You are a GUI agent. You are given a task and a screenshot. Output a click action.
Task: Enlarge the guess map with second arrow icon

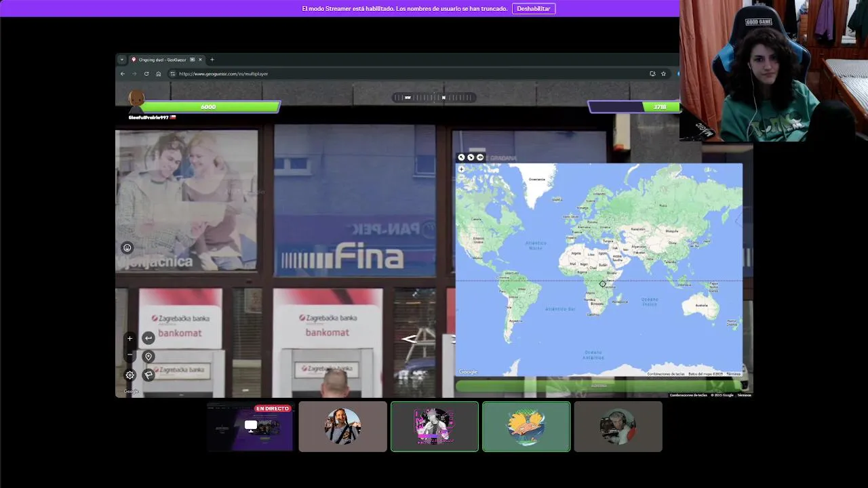coord(471,157)
